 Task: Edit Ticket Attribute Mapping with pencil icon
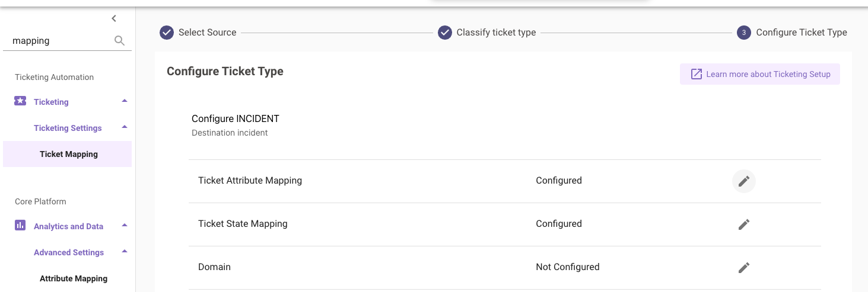[743, 181]
